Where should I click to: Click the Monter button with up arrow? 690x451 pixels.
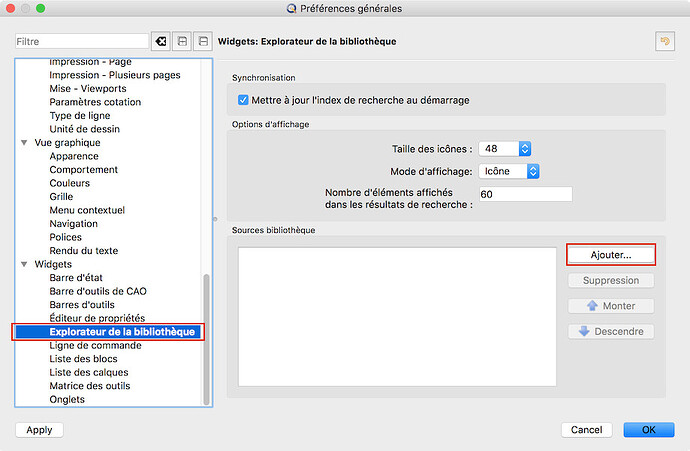[x=610, y=306]
